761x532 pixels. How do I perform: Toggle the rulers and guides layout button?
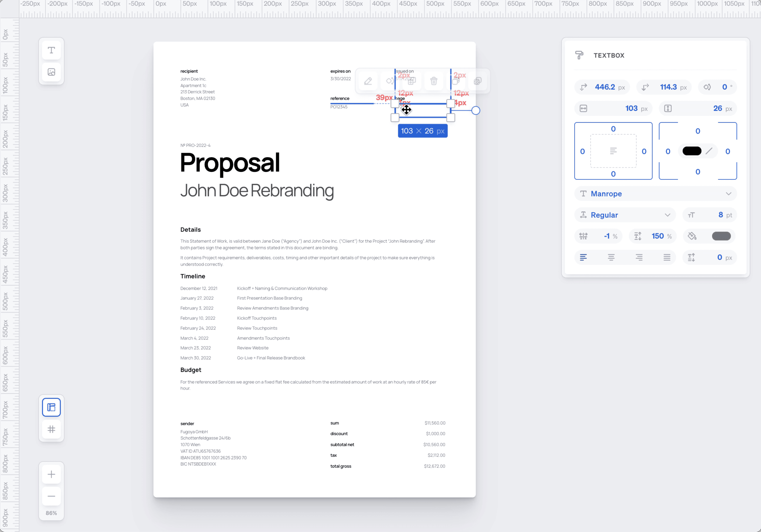click(x=51, y=407)
